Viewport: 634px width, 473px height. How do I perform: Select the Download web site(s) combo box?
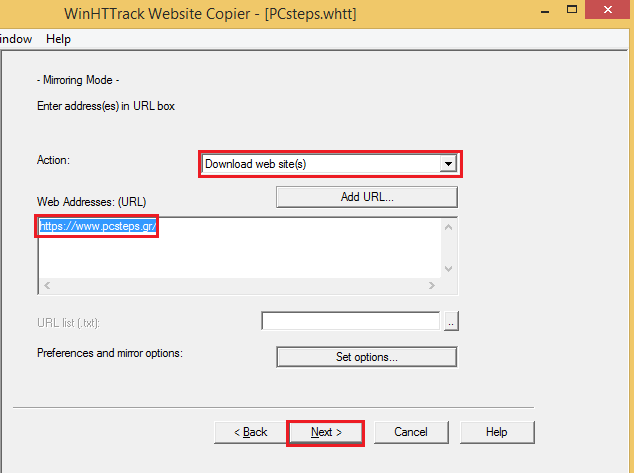click(330, 164)
